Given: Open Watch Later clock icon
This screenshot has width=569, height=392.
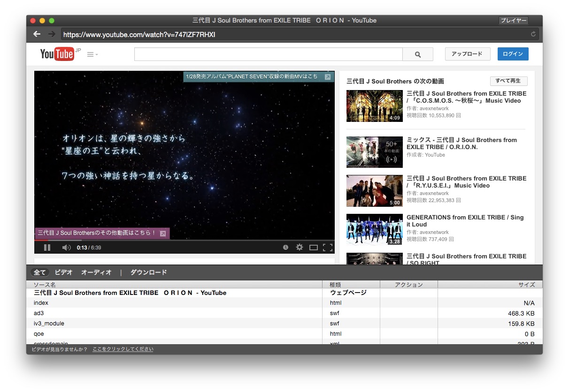Looking at the screenshot, I should pos(285,248).
